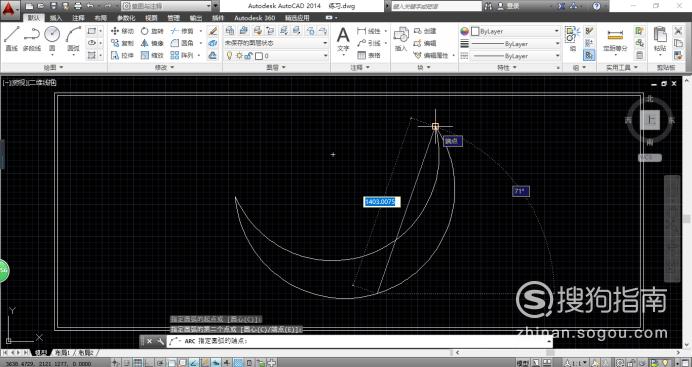Click the Erase tool icon
This screenshot has width=692, height=367.
tap(213, 31)
